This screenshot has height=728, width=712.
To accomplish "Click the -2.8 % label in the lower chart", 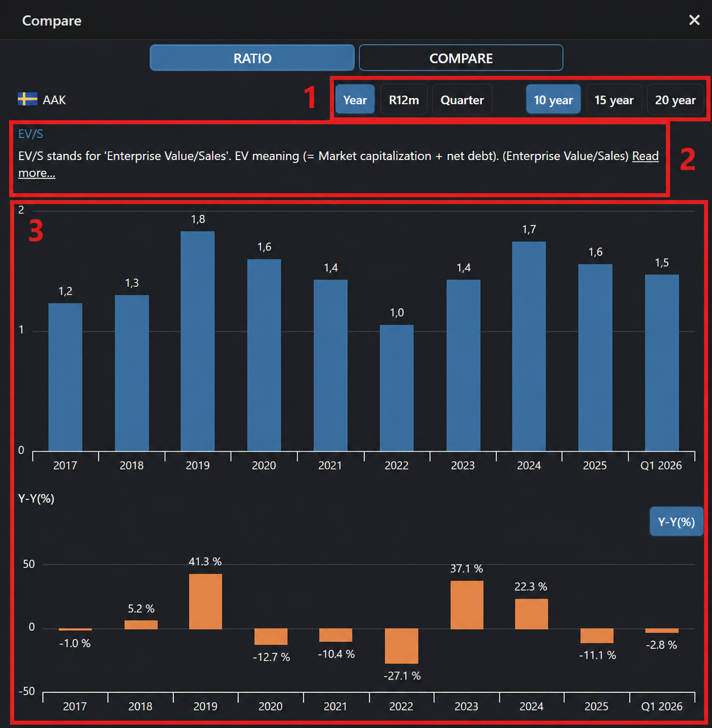I will [662, 645].
